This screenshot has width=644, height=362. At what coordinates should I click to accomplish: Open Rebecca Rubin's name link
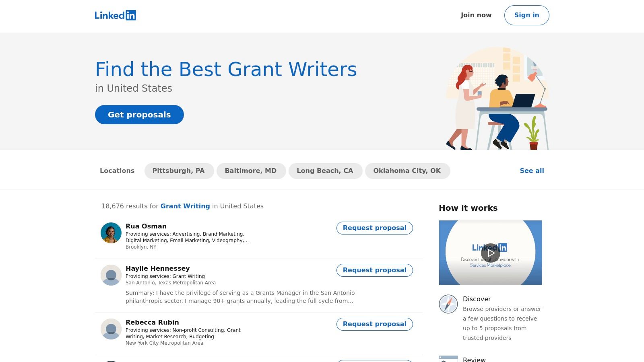(x=152, y=322)
